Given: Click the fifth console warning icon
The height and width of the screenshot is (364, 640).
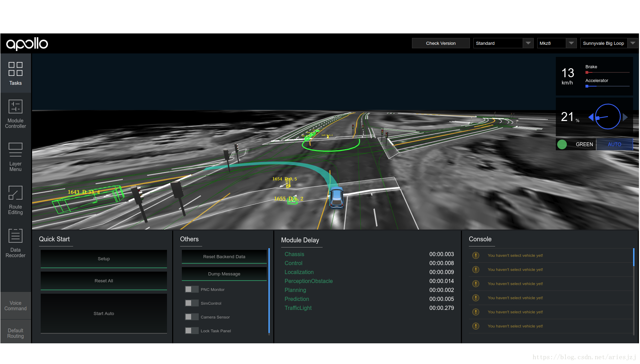Looking at the screenshot, I should click(476, 312).
